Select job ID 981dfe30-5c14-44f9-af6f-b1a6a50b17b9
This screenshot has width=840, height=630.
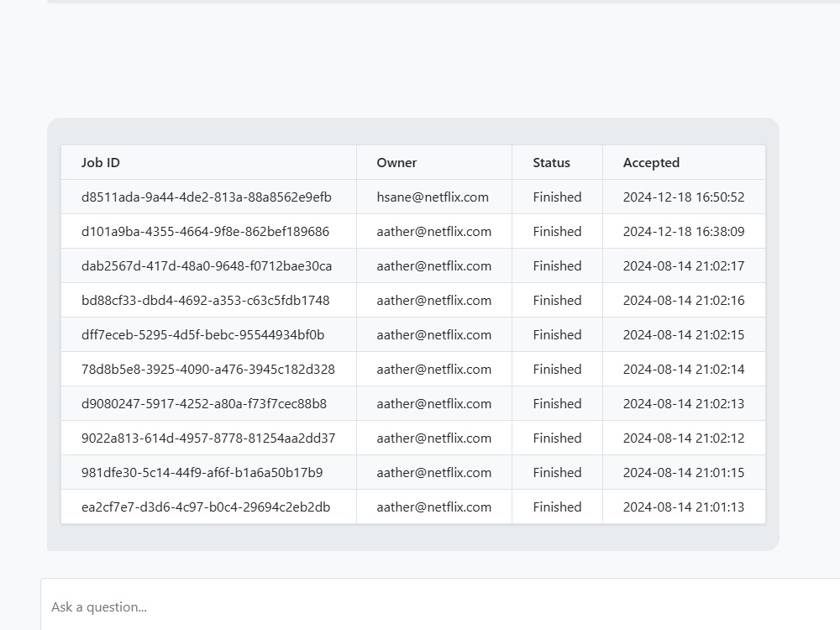(x=202, y=472)
